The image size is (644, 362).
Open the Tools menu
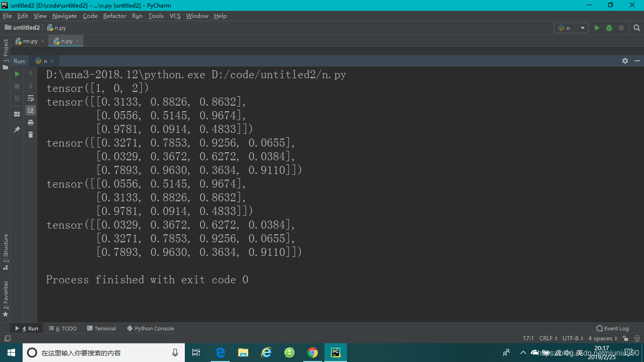156,16
